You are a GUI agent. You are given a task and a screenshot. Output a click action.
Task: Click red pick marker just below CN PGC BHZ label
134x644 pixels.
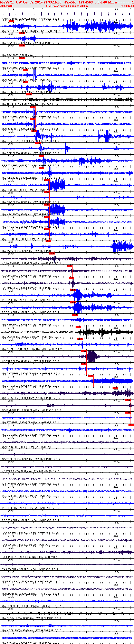[x=11, y=21]
